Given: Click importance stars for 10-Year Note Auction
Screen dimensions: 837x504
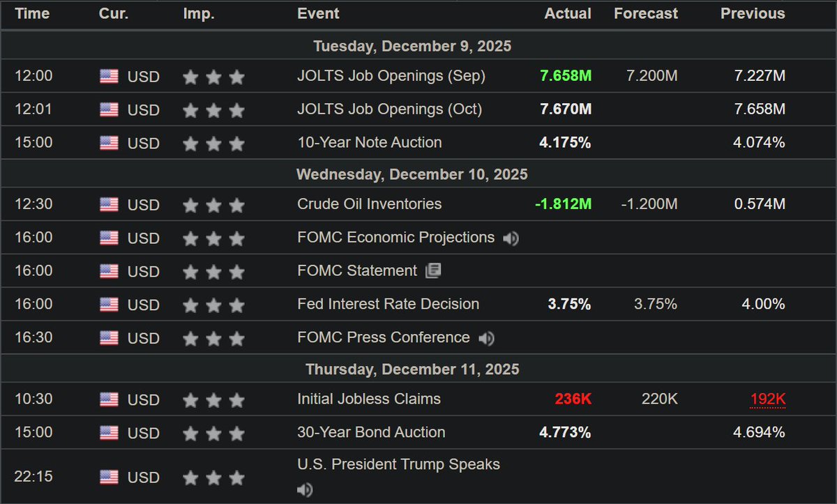Looking at the screenshot, I should tap(213, 144).
